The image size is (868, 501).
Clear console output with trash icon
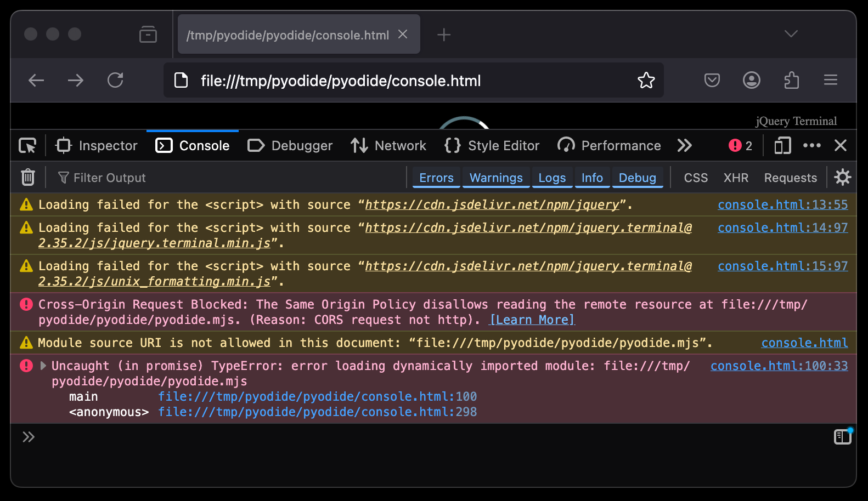[x=28, y=178]
